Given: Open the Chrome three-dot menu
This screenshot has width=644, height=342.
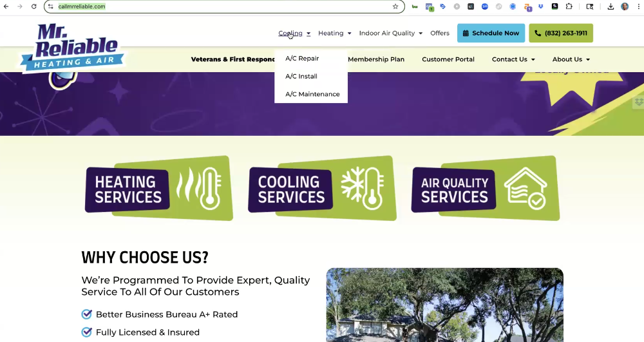Looking at the screenshot, I should (x=637, y=6).
